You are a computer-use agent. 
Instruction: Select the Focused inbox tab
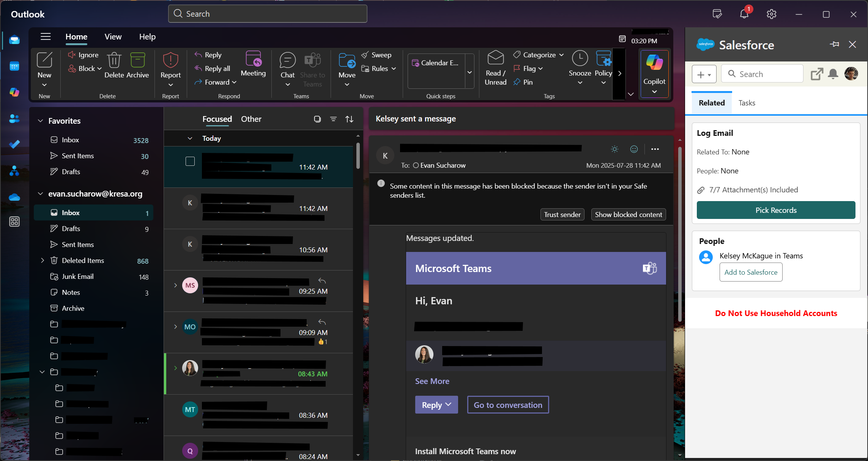(217, 119)
